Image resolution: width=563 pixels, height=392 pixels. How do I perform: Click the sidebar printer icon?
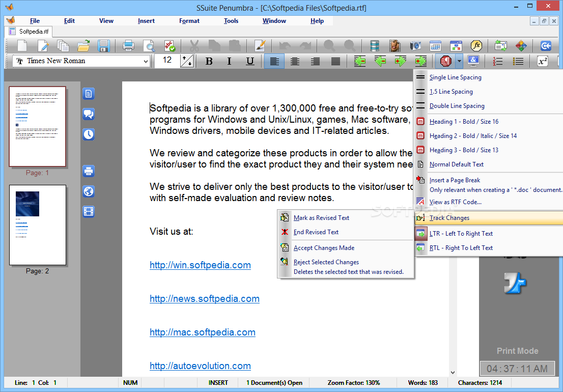point(89,171)
